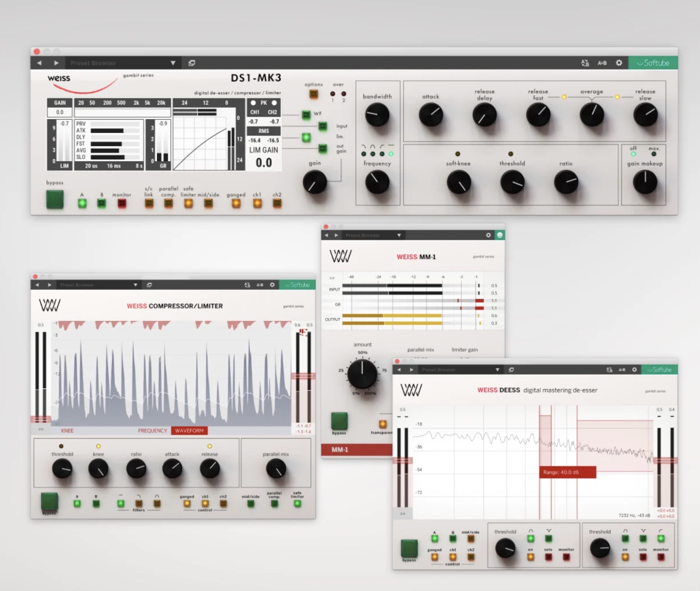Click the bypass button in MM-1 window

pyautogui.click(x=339, y=421)
